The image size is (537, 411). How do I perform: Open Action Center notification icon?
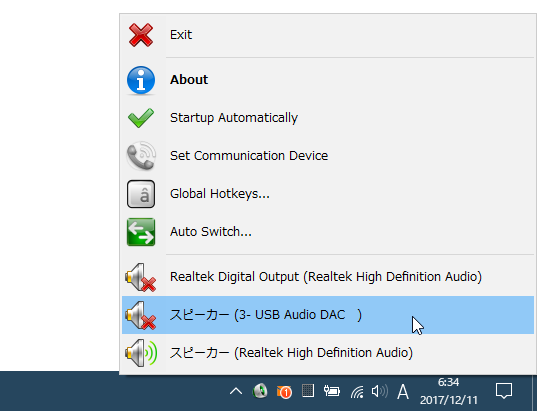click(x=504, y=391)
